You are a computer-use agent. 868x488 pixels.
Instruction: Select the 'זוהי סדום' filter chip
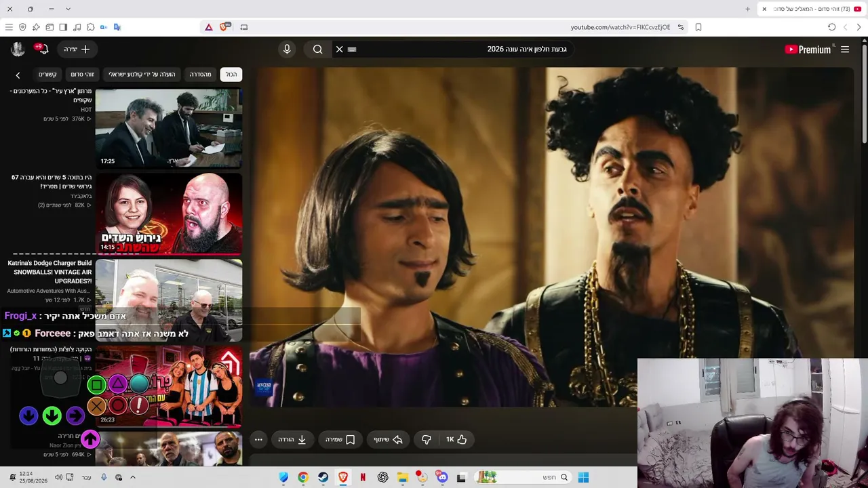click(x=82, y=75)
